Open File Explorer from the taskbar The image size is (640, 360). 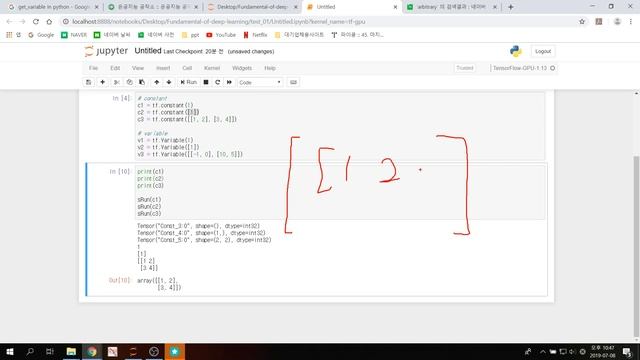click(x=71, y=351)
